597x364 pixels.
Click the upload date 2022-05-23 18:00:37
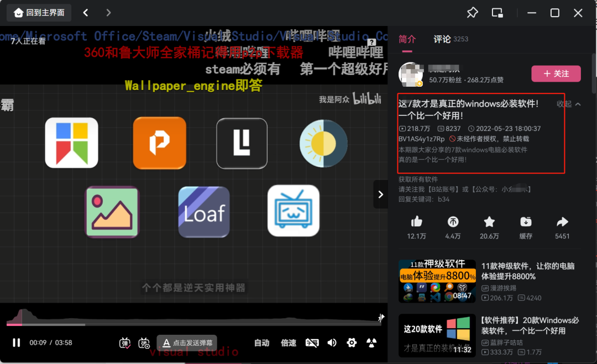coord(504,129)
